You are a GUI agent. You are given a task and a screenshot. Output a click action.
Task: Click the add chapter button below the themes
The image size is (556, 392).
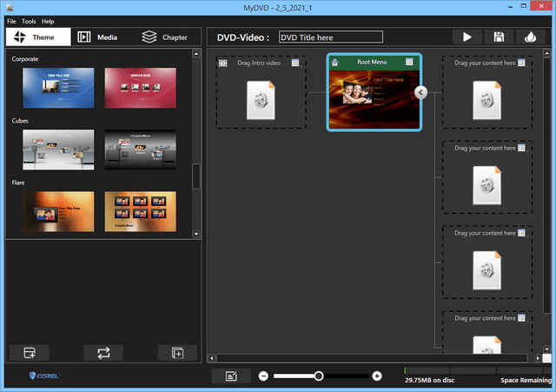point(177,352)
